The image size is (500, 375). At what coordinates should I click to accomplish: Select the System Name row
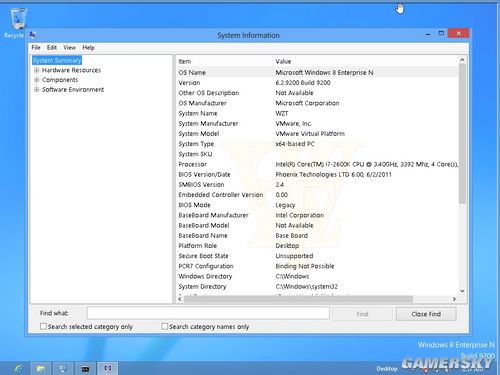(x=317, y=113)
